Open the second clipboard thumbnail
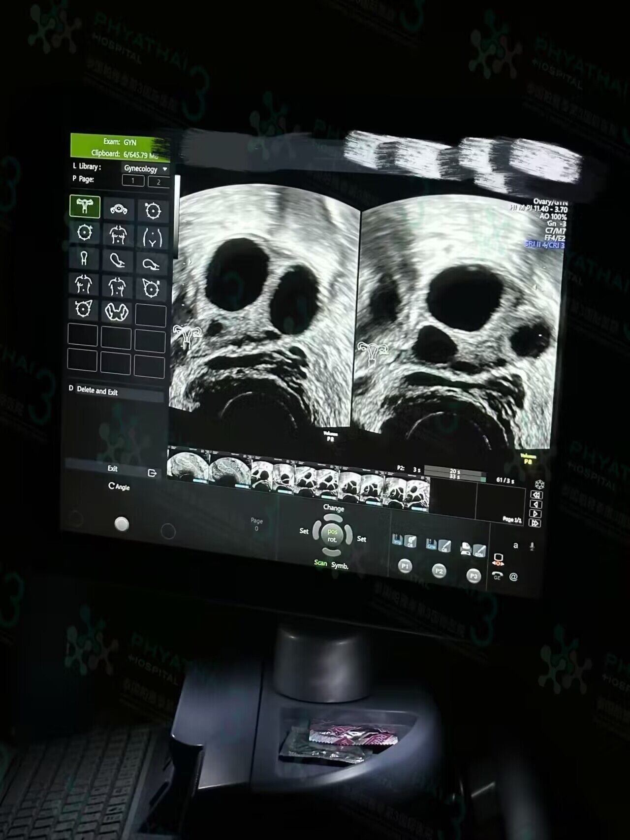This screenshot has width=630, height=840. click(x=230, y=470)
